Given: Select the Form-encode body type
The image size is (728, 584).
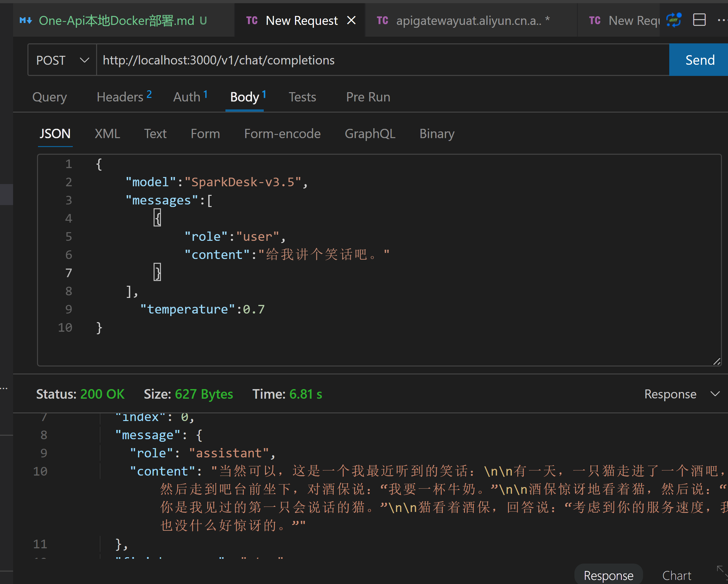Looking at the screenshot, I should point(282,134).
